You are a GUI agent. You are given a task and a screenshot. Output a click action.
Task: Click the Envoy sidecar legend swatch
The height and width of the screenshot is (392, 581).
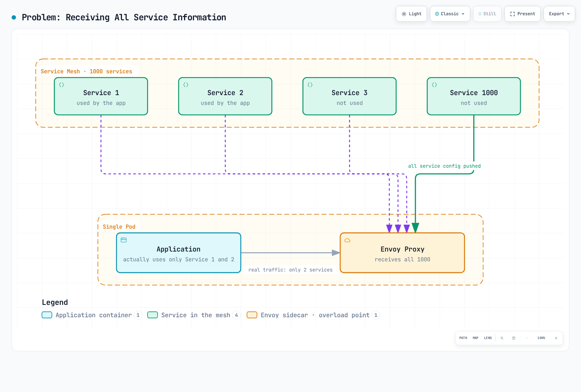point(252,315)
